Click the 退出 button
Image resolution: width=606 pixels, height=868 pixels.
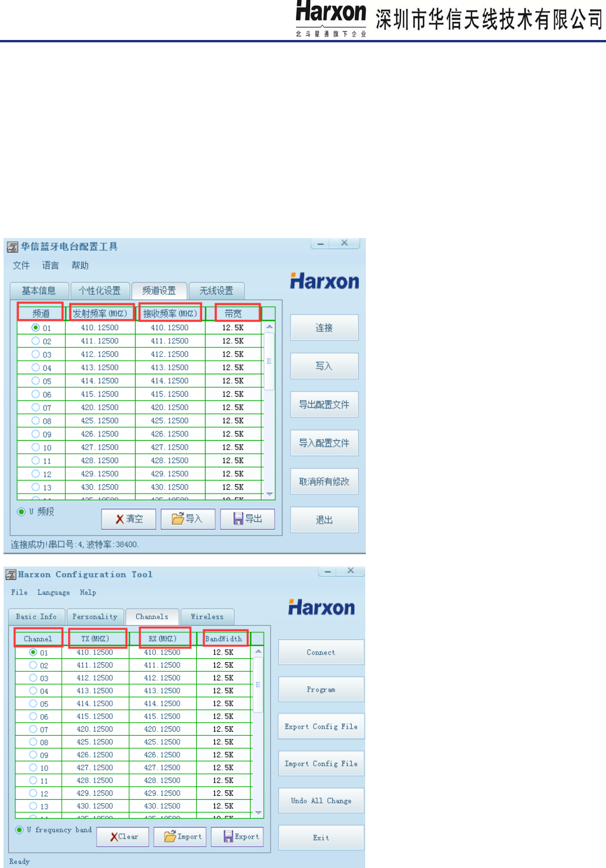tap(324, 520)
